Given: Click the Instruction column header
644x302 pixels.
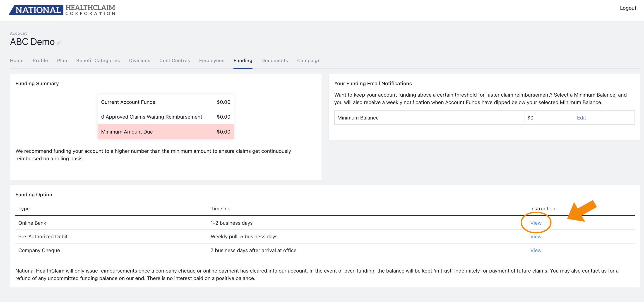Looking at the screenshot, I should point(543,209).
